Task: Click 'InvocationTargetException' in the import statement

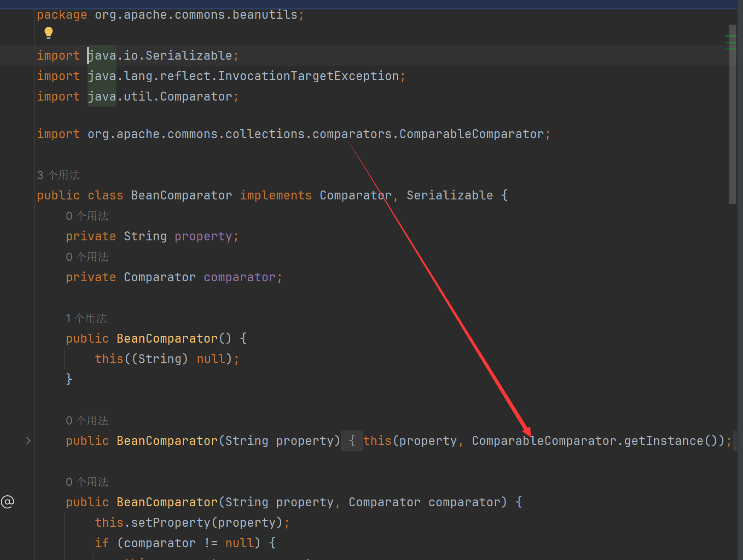Action: [308, 76]
